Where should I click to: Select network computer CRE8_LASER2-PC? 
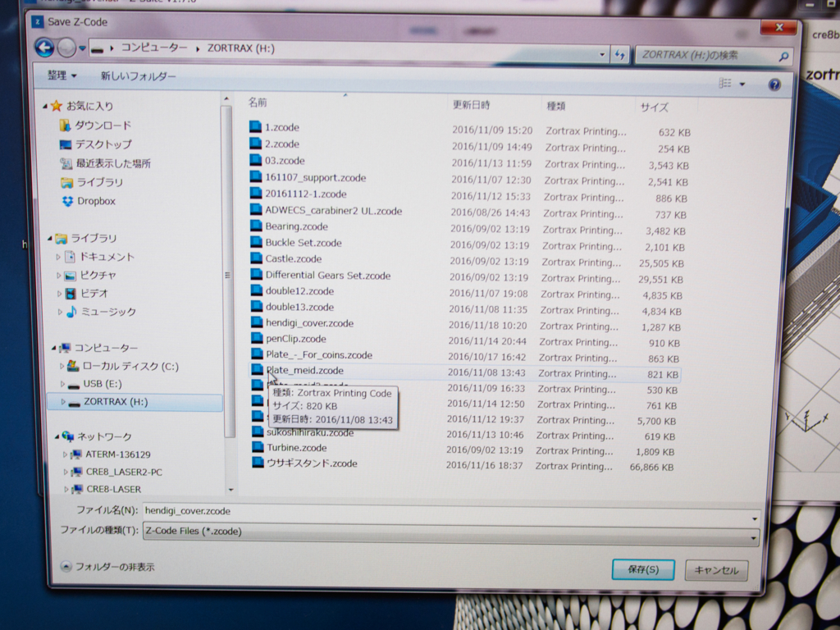[116, 472]
